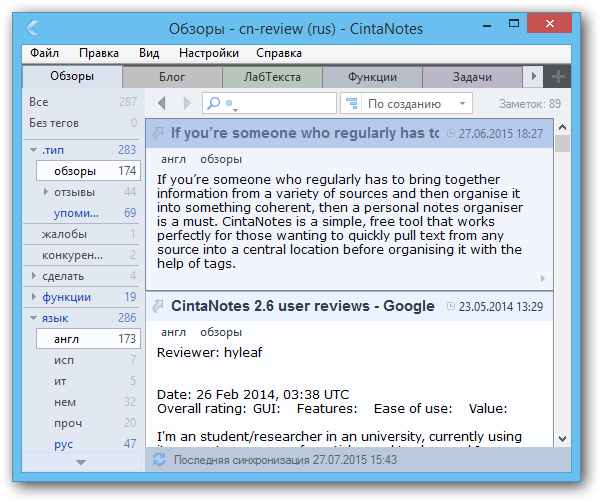
Task: Expand the 'функции' tag group
Action: [34, 297]
